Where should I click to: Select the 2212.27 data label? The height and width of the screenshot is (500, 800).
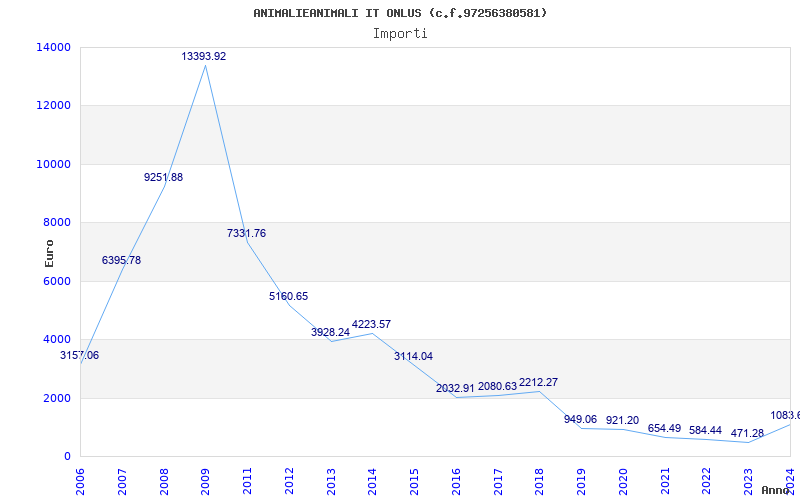point(538,382)
